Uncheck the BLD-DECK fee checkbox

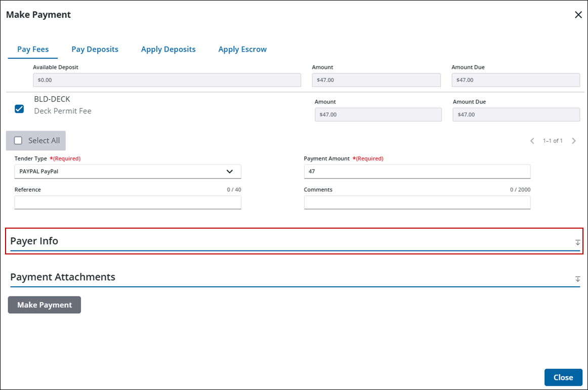tap(19, 109)
